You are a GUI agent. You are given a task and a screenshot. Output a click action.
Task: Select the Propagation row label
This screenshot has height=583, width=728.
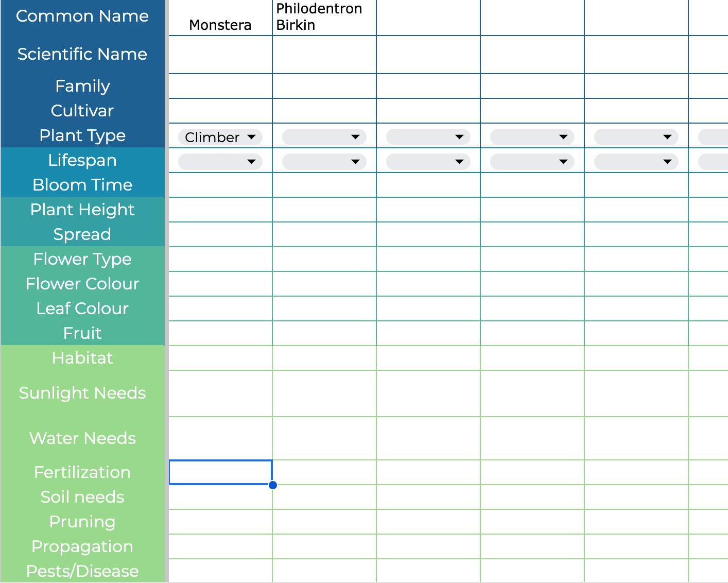pos(82,546)
